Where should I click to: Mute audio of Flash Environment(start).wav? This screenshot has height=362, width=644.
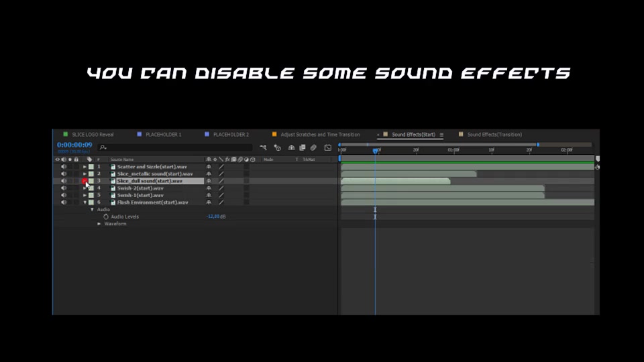tap(64, 202)
